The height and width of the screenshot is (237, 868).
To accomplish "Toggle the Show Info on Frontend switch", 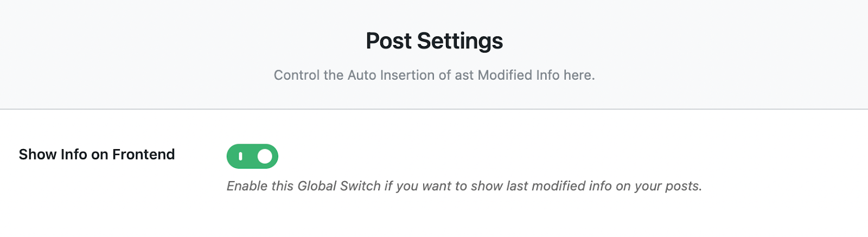I will click(x=252, y=156).
